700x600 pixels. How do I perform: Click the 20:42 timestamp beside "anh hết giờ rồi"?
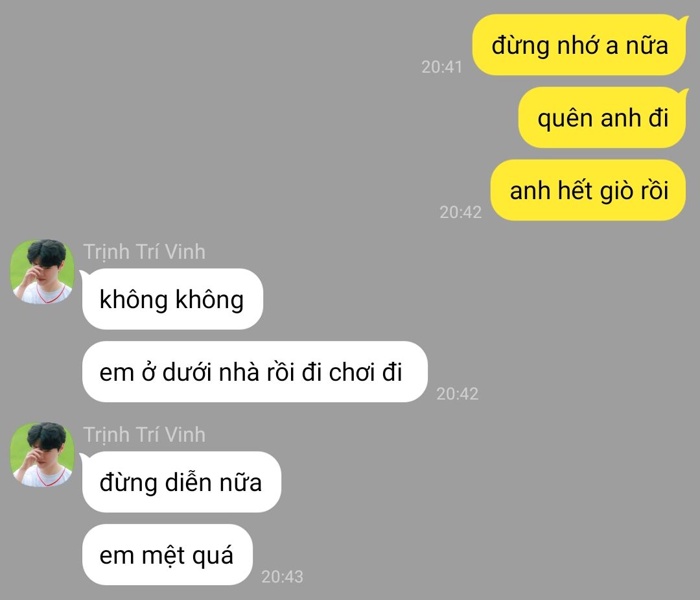(460, 212)
